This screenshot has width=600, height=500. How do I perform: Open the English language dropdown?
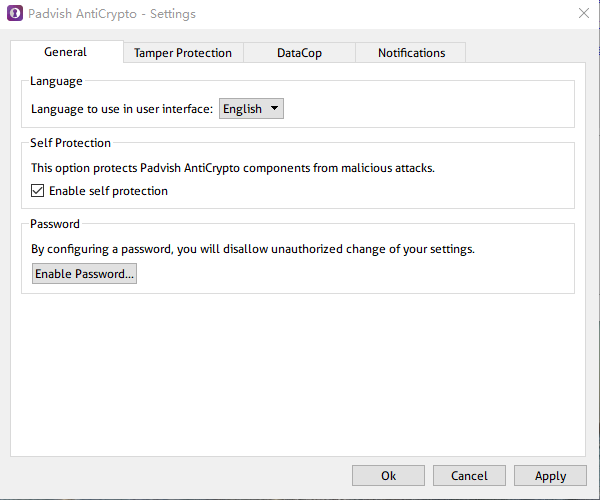[x=251, y=109]
